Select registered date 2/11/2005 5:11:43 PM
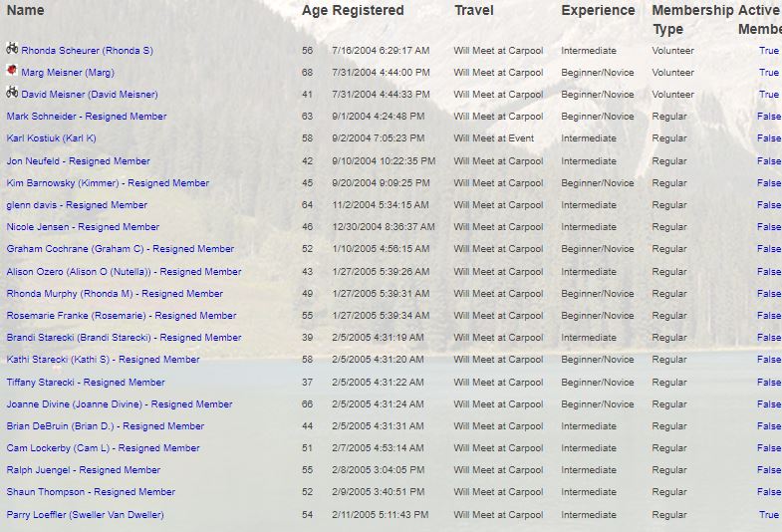 [380, 515]
